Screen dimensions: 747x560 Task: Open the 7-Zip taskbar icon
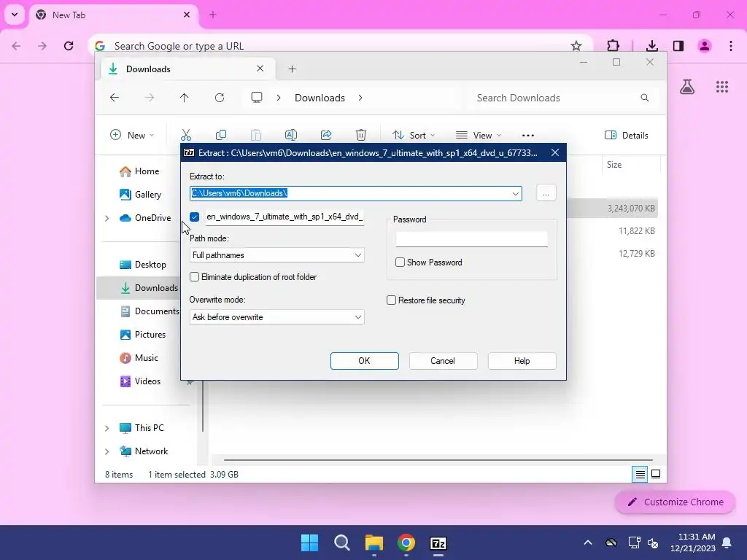click(x=438, y=542)
